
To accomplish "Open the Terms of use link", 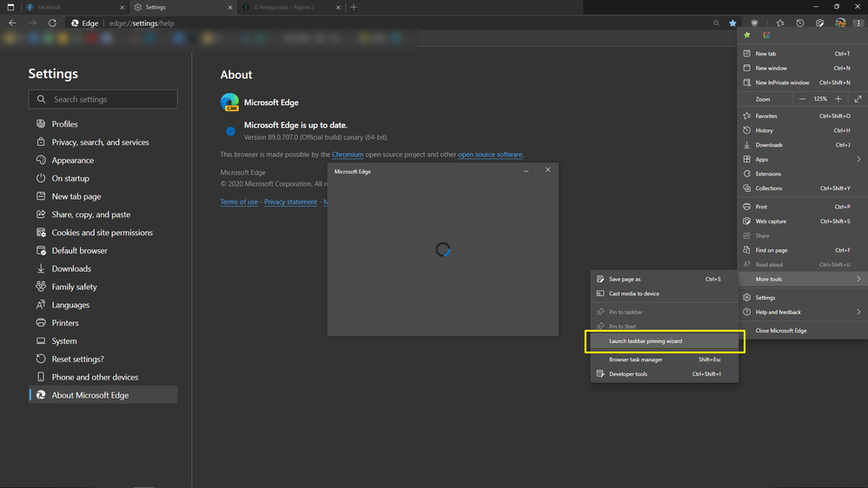I will click(x=239, y=202).
